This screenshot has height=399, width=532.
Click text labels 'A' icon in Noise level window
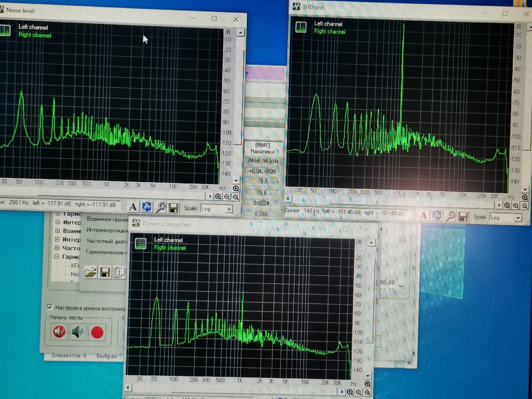click(133, 207)
